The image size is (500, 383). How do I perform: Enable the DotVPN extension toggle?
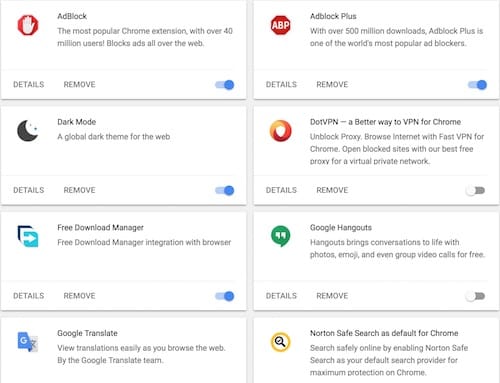pyautogui.click(x=475, y=190)
